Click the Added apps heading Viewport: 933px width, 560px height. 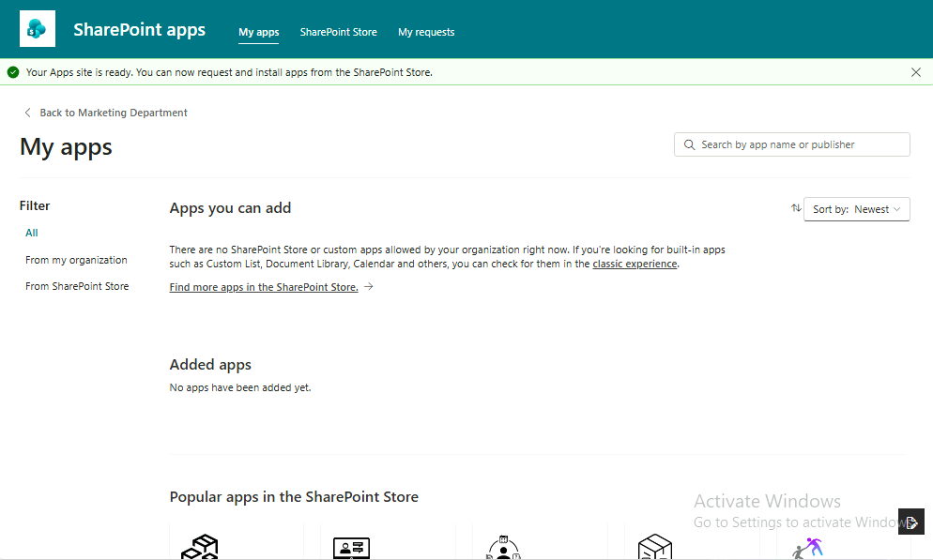pyautogui.click(x=210, y=364)
